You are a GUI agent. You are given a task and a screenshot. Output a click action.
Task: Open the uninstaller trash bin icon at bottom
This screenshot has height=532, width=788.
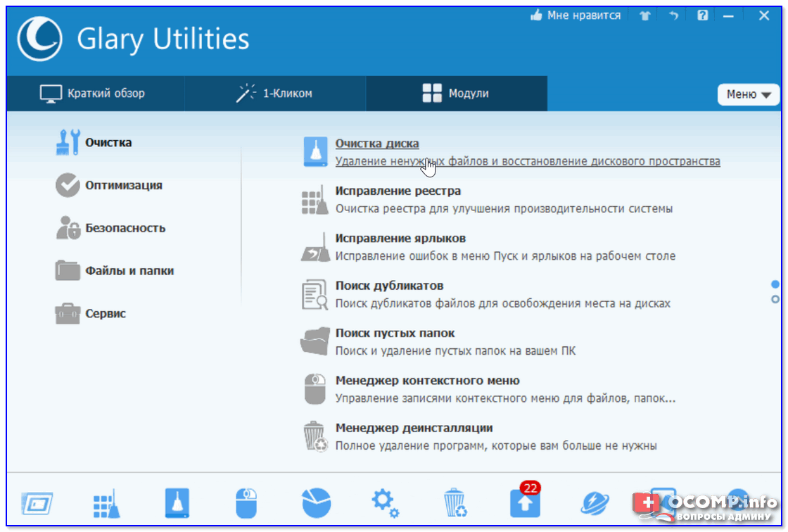(x=454, y=504)
